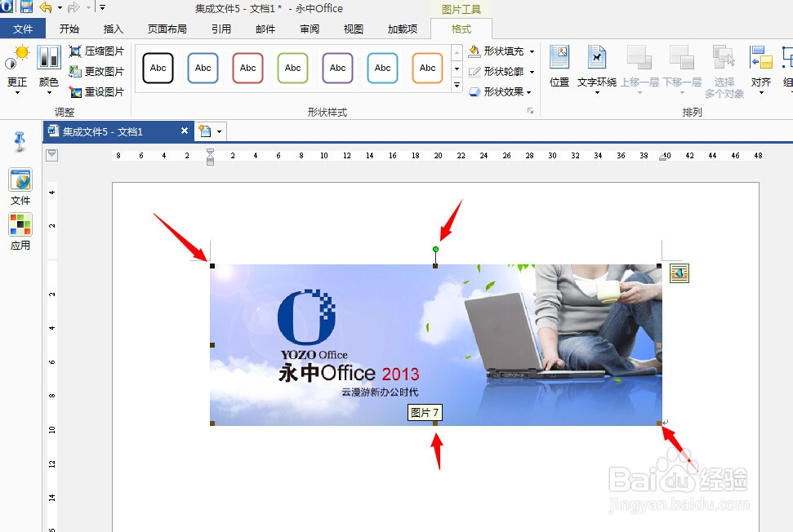
Task: Apply the green outline Abc shape style
Action: (x=293, y=68)
